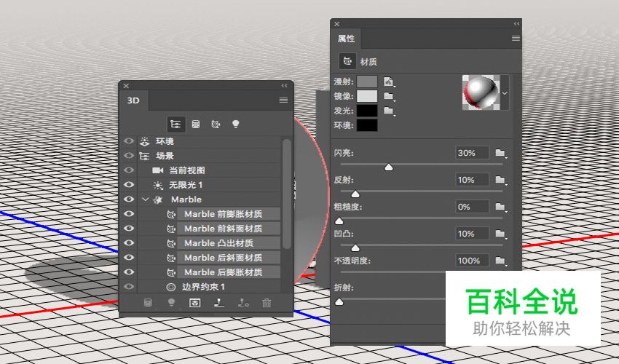Click the 3D panel vertical scrollbar
Viewport: 619px width, 364px height.
click(287, 194)
